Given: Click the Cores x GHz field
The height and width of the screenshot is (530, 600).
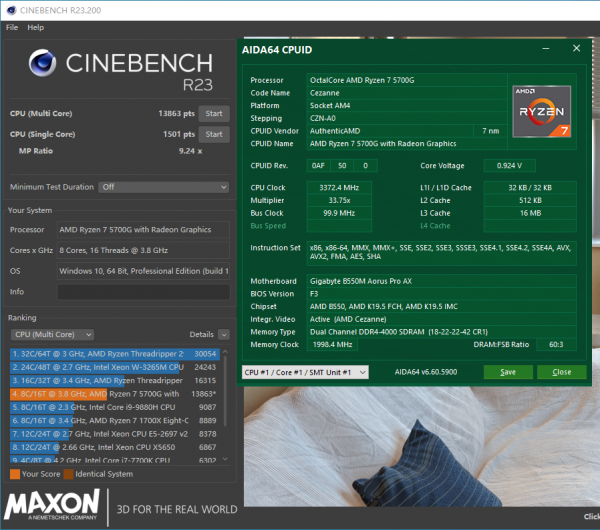Looking at the screenshot, I should [143, 250].
